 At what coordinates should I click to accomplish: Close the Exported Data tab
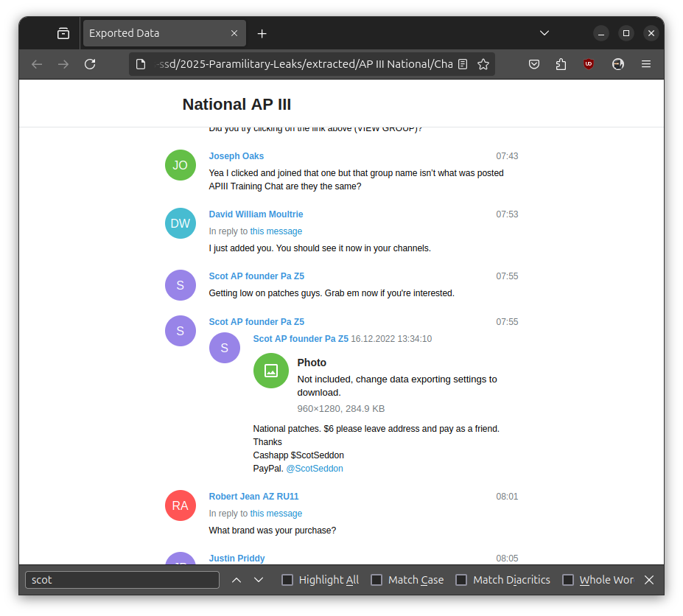coord(234,33)
